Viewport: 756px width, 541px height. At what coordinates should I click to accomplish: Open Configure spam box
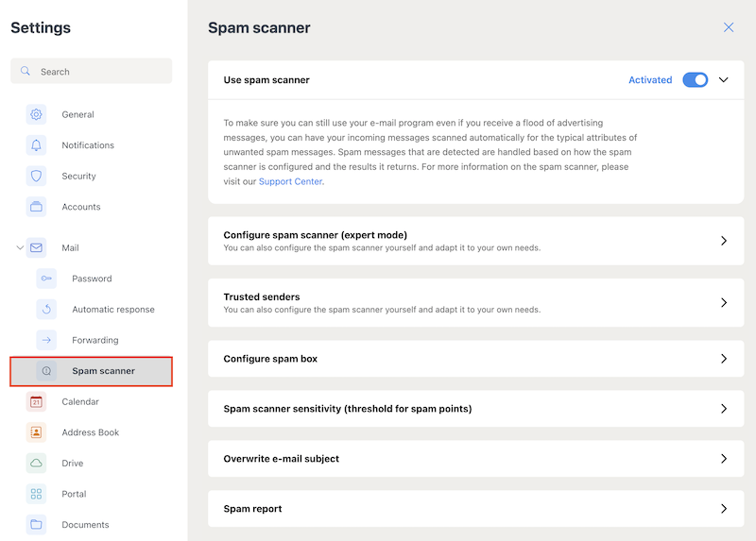(x=476, y=359)
